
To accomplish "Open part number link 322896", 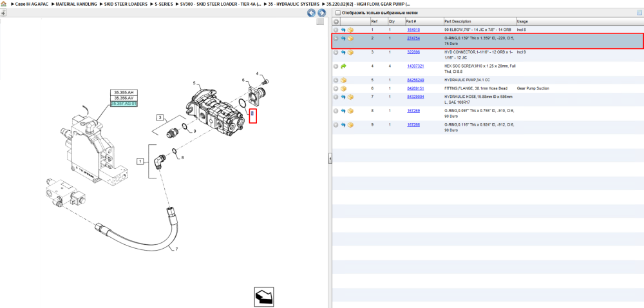I will (x=413, y=52).
